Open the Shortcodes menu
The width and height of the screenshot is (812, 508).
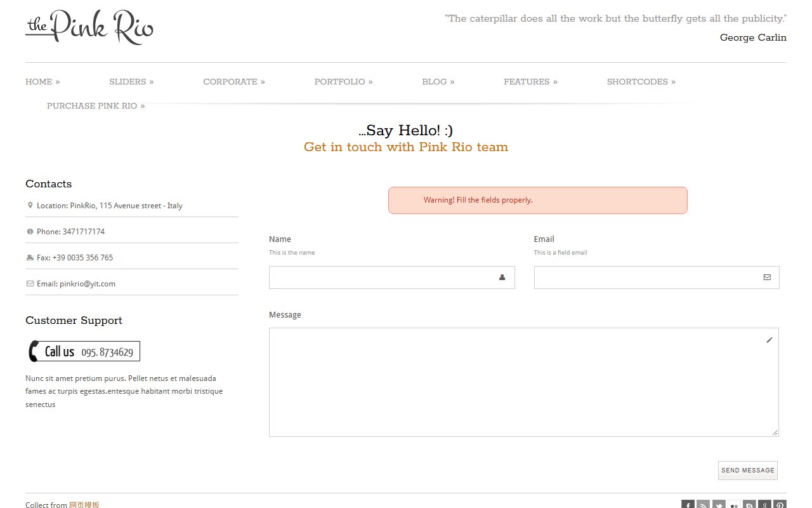[641, 82]
